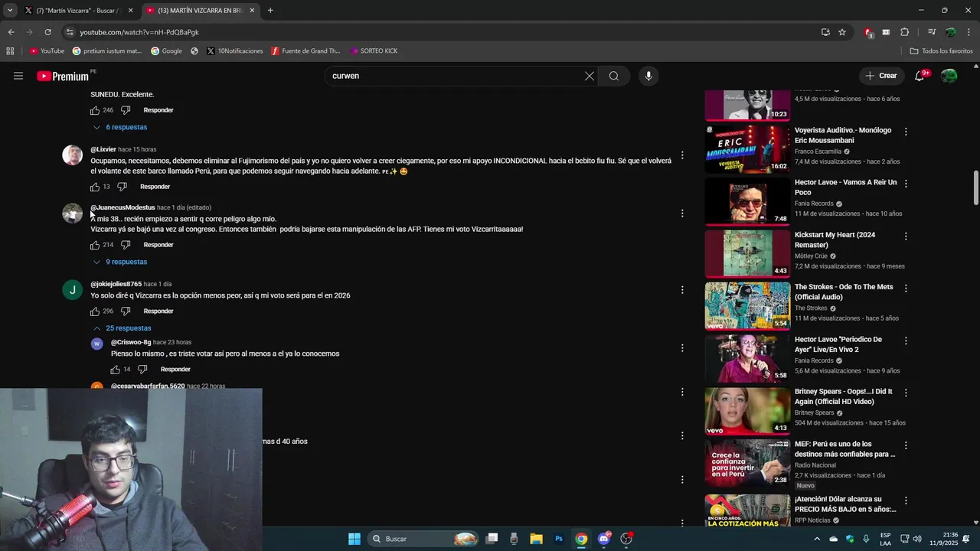Open Todos los favoritos folder

point(942,51)
